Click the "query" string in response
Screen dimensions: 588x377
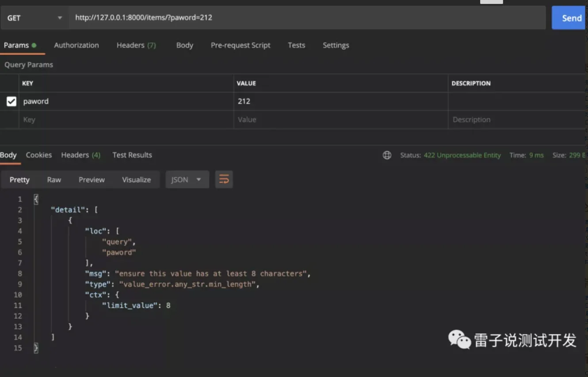[117, 242]
